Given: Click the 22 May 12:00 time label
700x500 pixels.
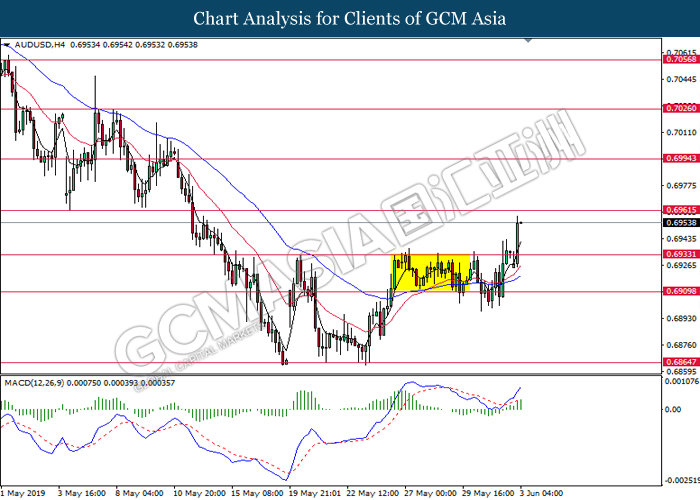Looking at the screenshot, I should pos(373,493).
